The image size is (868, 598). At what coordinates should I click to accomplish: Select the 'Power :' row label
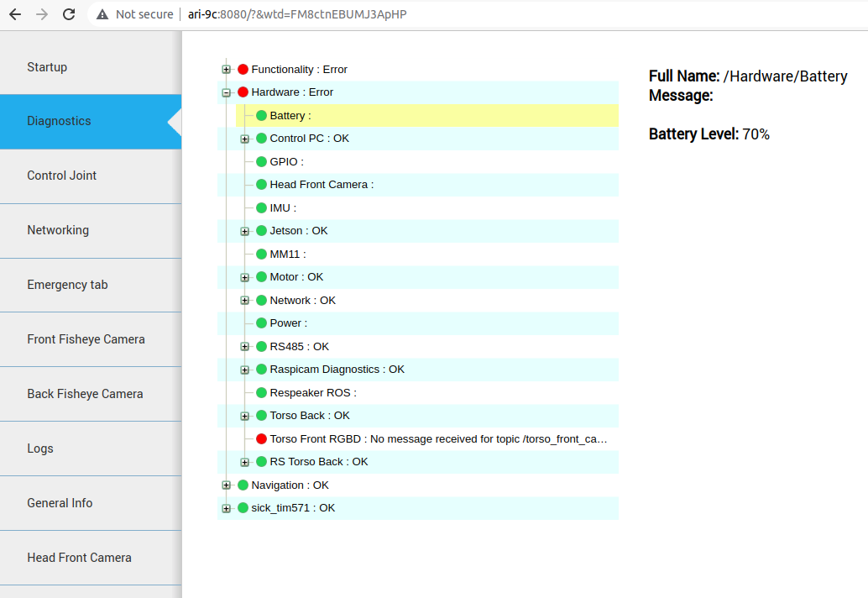pyautogui.click(x=289, y=323)
